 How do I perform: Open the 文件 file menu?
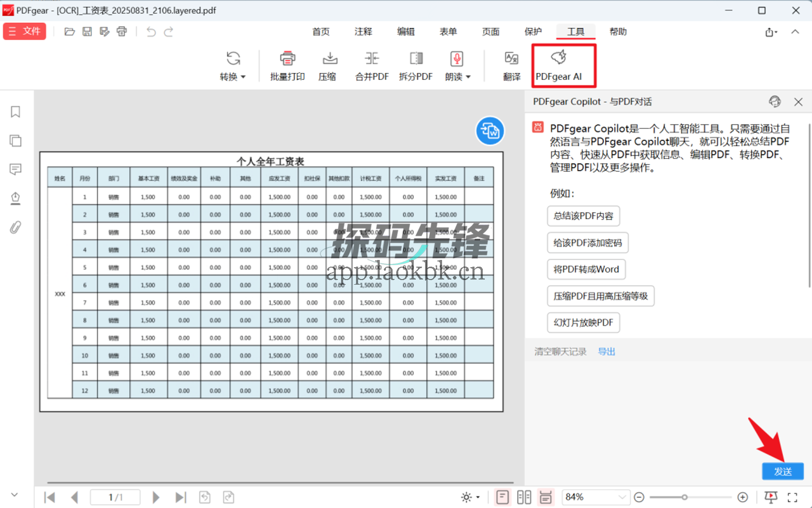coord(24,31)
